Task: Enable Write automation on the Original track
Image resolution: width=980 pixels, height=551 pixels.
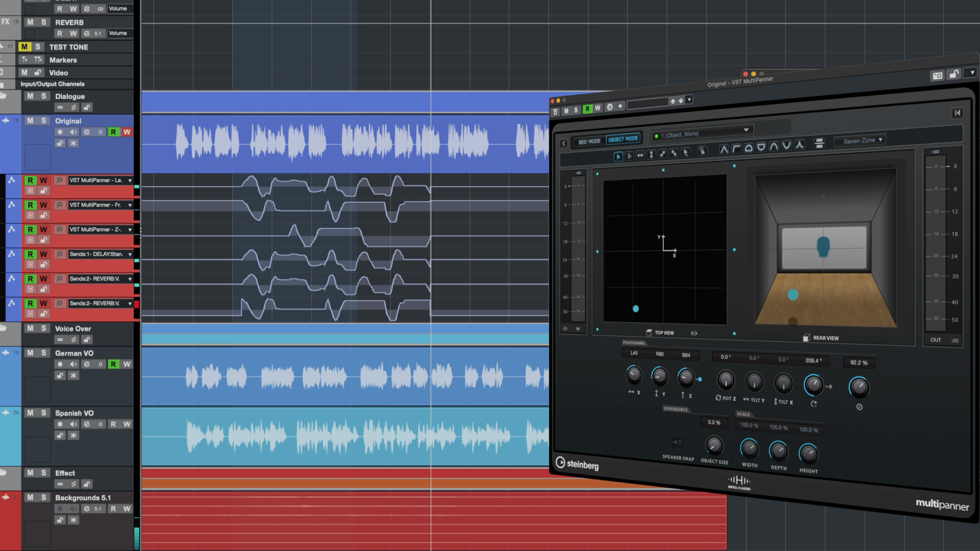Action: [x=127, y=131]
